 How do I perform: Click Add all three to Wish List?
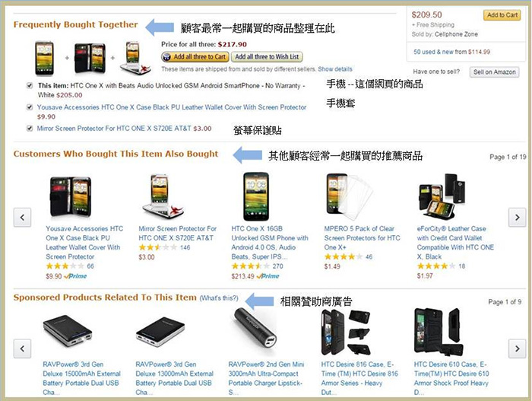(x=267, y=57)
